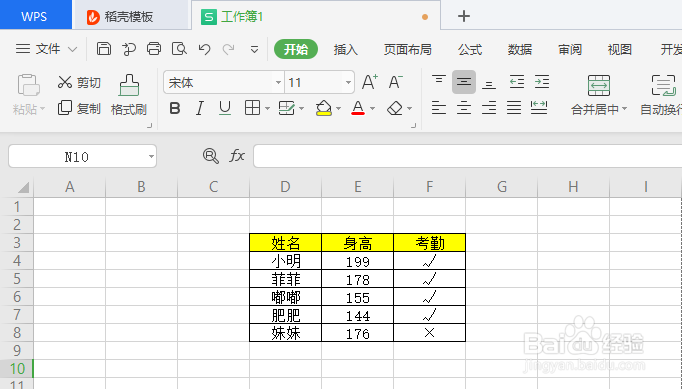682x389 pixels.
Task: Cut the selection with 剪切
Action: 79,82
